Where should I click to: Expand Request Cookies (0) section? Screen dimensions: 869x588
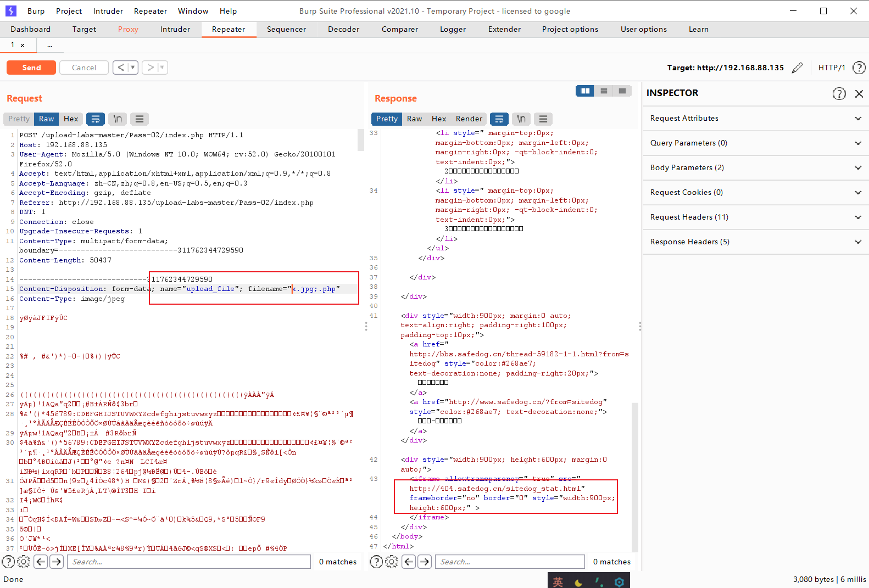pos(756,193)
